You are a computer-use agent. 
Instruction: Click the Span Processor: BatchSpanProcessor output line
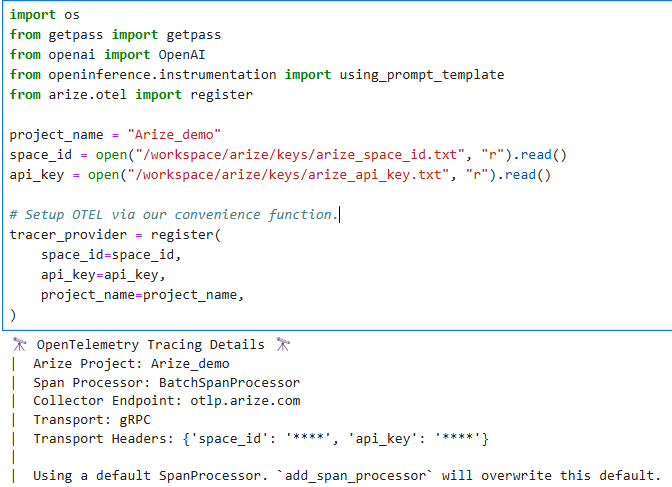tap(166, 382)
